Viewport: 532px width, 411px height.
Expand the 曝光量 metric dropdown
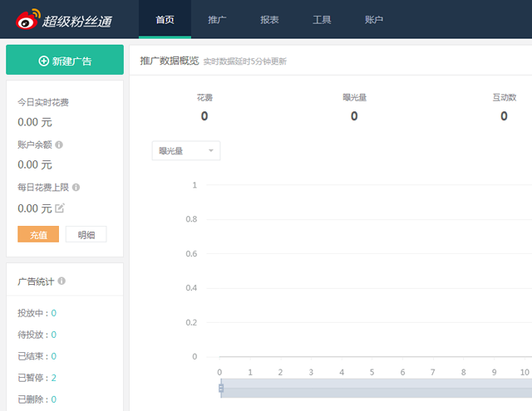186,150
